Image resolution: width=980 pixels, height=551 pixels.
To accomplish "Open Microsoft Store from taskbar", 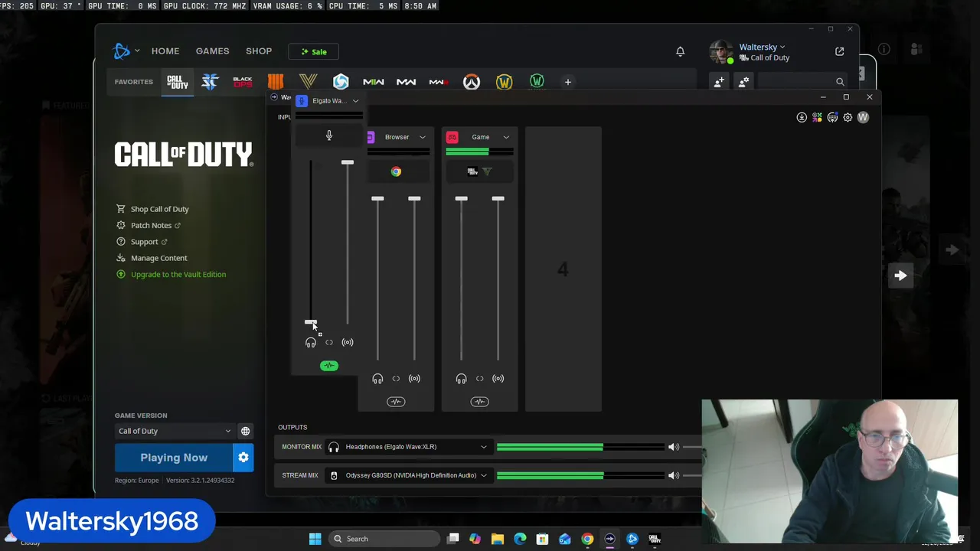I will pos(542,539).
